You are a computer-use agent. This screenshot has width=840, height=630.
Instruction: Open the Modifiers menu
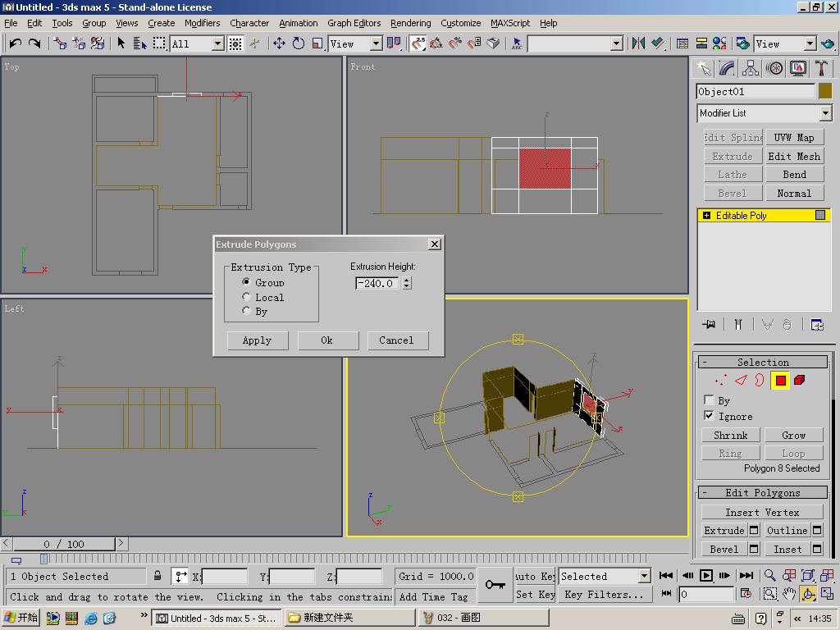[203, 23]
